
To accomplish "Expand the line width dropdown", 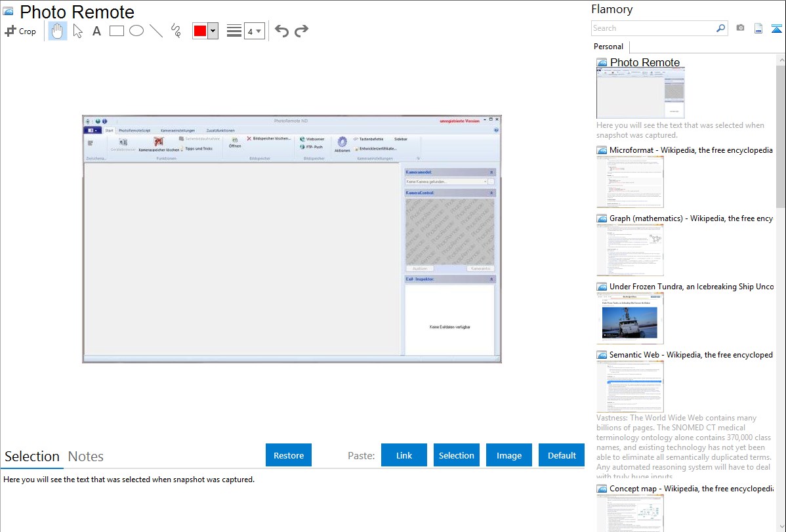I will pyautogui.click(x=255, y=31).
